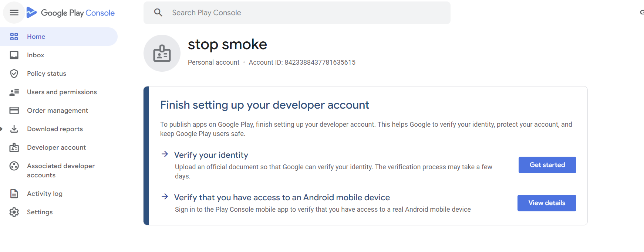The width and height of the screenshot is (644, 252).
Task: Click the Google Play Console logo
Action: tap(71, 13)
